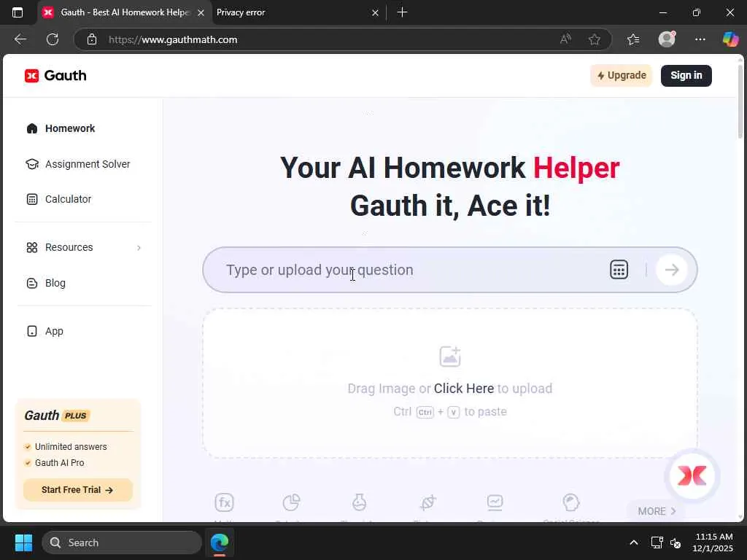The width and height of the screenshot is (747, 560).
Task: Go back to the previous page
Action: (x=20, y=39)
